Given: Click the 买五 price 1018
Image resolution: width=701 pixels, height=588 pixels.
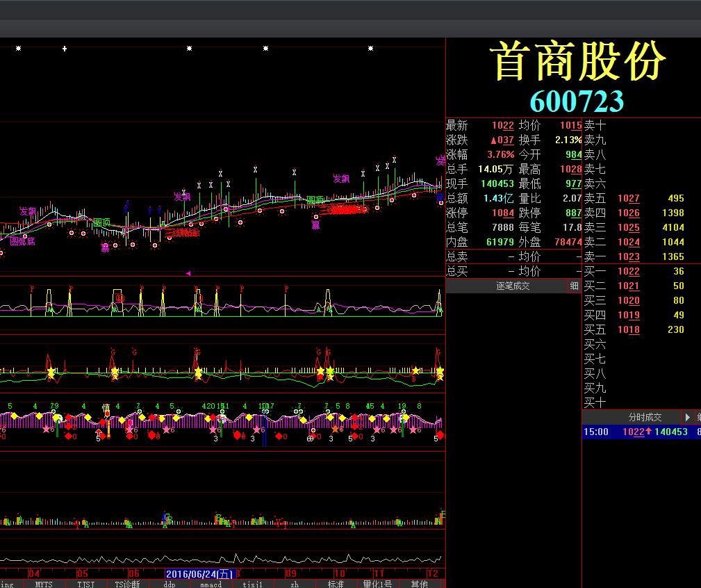Looking at the screenshot, I should point(629,329).
